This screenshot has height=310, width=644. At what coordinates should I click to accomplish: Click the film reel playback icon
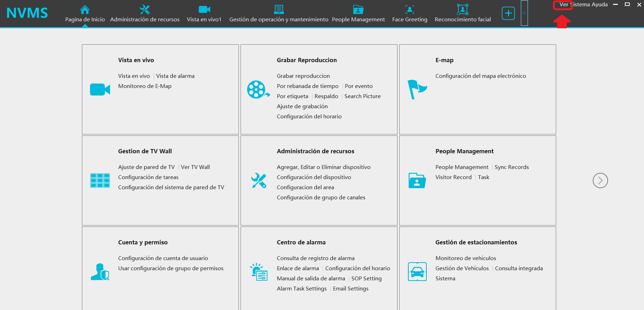point(258,90)
